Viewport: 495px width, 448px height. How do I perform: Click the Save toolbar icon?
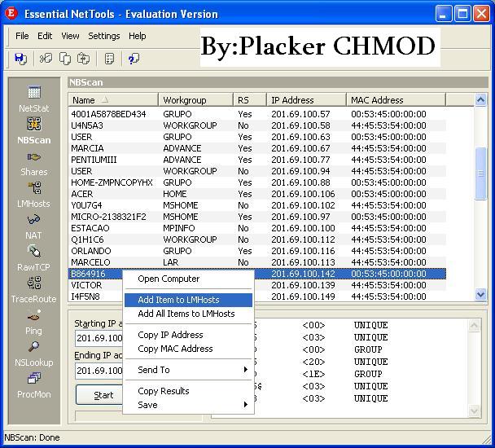pos(20,59)
